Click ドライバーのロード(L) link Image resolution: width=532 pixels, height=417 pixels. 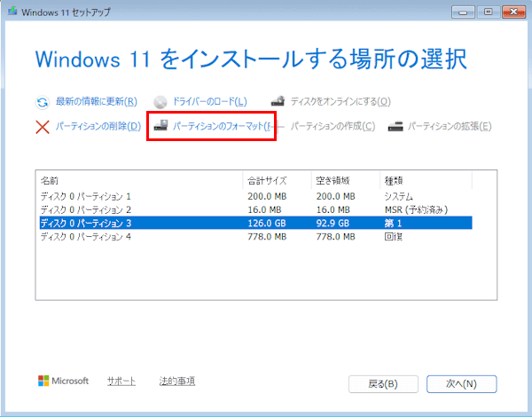tap(209, 101)
